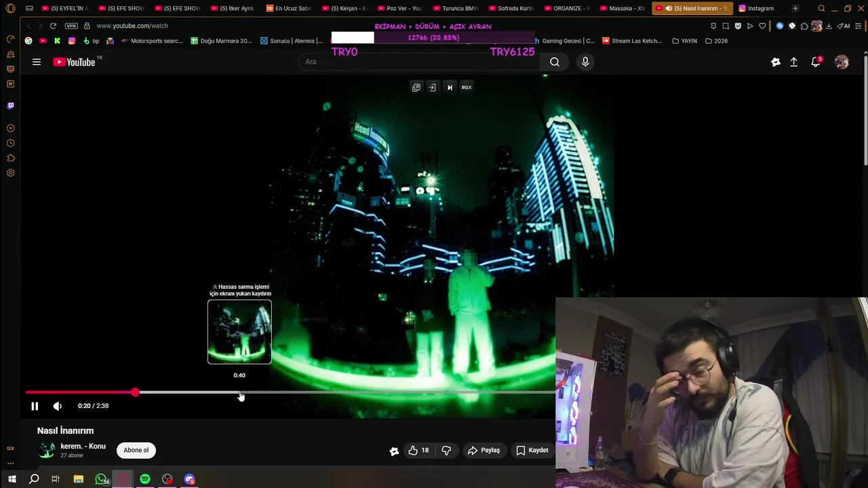Screen dimensions: 868x488
Task: Open YouTube notifications bell
Action: point(816,62)
